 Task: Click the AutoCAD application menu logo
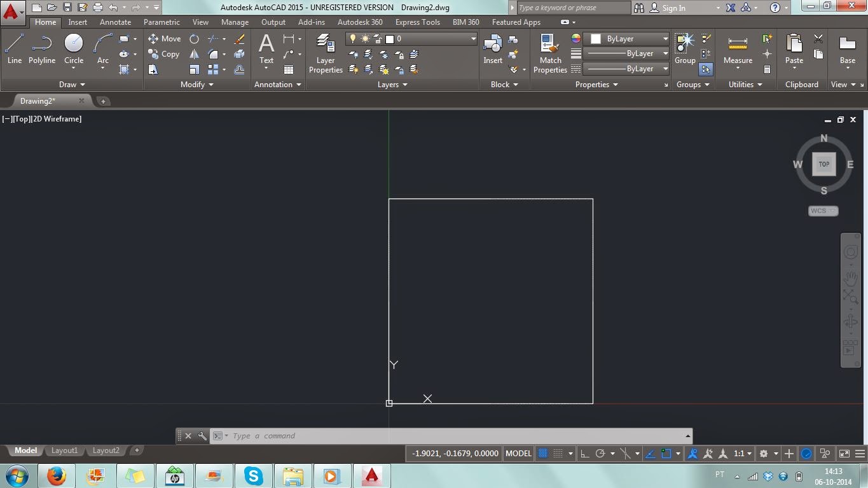tap(11, 11)
